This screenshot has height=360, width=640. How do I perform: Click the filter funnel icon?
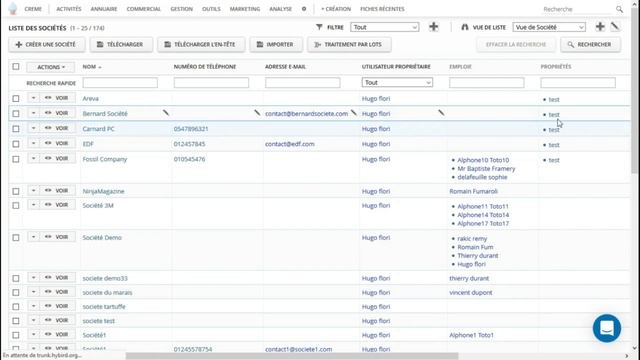click(319, 27)
